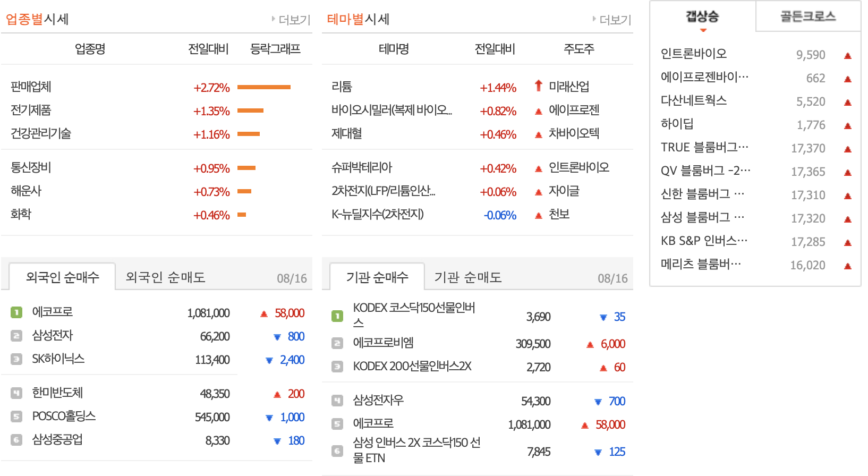The height and width of the screenshot is (476, 868).
Task: Switch to the 갭상승 tab
Action: pos(702,16)
